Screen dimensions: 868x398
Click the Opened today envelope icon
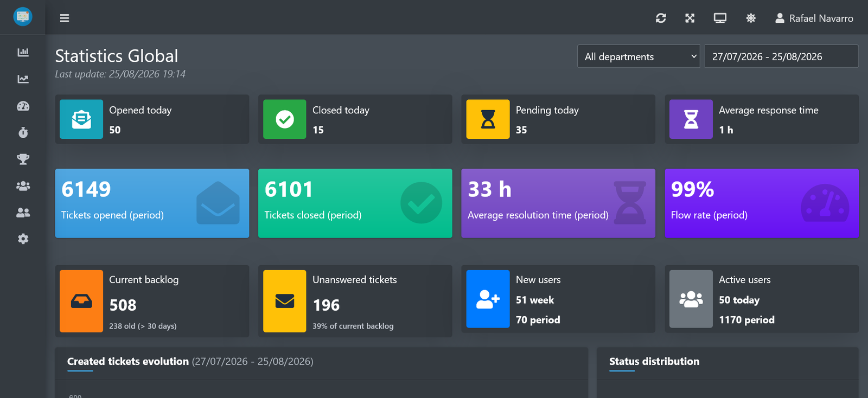pos(81,119)
